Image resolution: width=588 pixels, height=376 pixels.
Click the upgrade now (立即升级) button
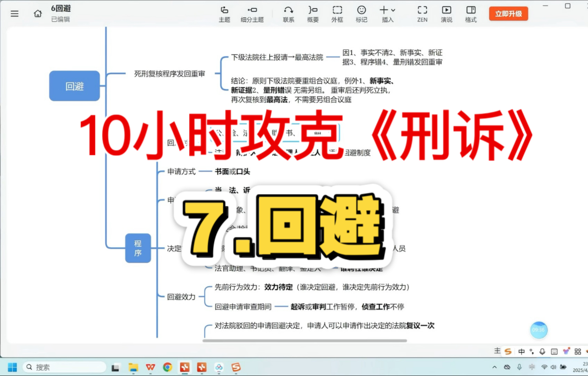coord(508,14)
